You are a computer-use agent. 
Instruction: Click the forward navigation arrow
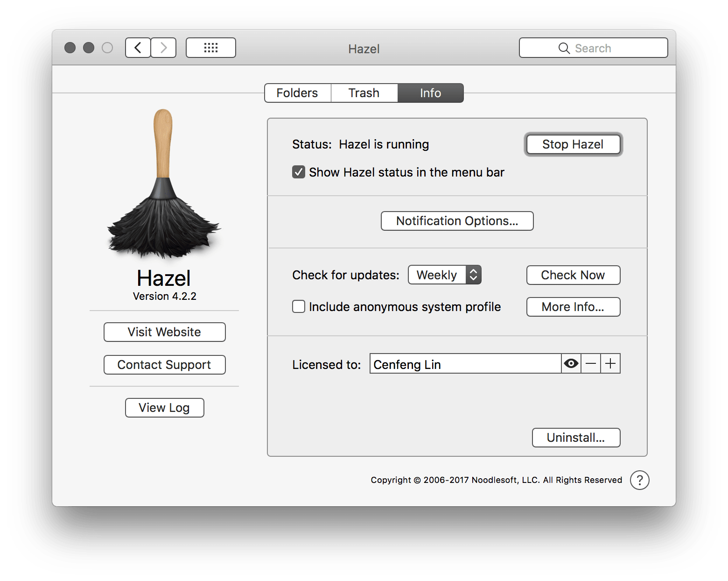click(163, 48)
